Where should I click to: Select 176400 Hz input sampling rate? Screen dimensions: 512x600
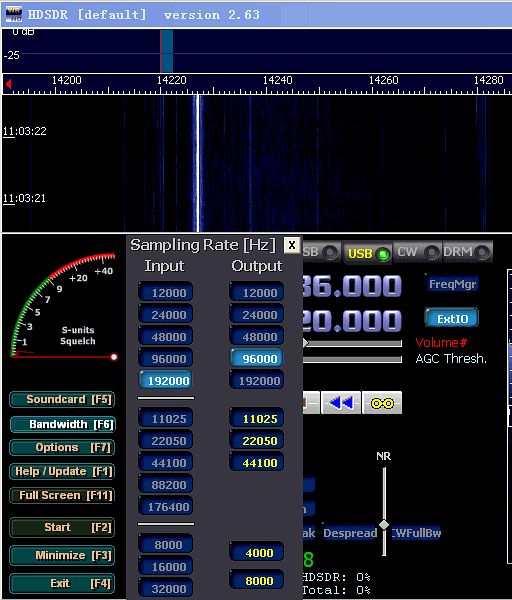tap(165, 507)
